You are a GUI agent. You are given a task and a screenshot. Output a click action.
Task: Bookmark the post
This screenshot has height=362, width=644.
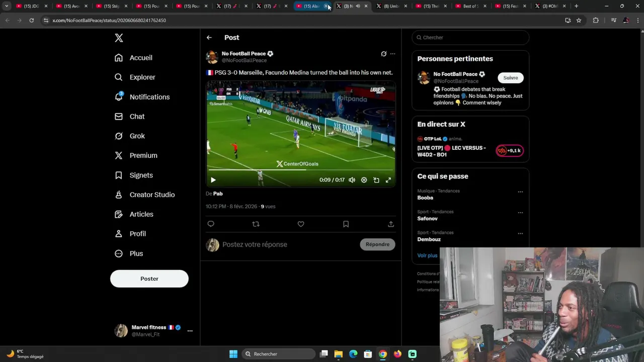coord(346,224)
